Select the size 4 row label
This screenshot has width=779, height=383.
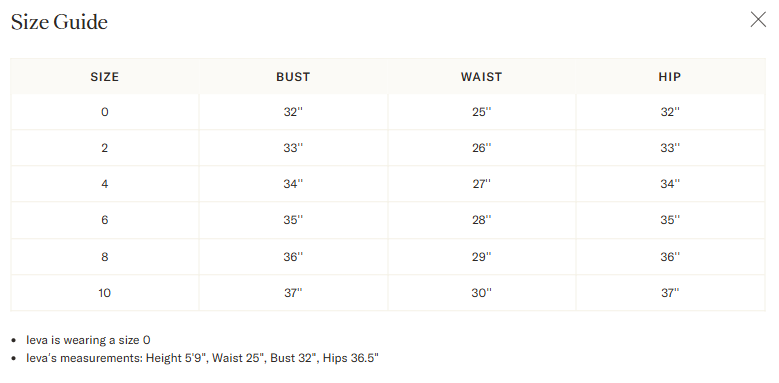tap(104, 184)
